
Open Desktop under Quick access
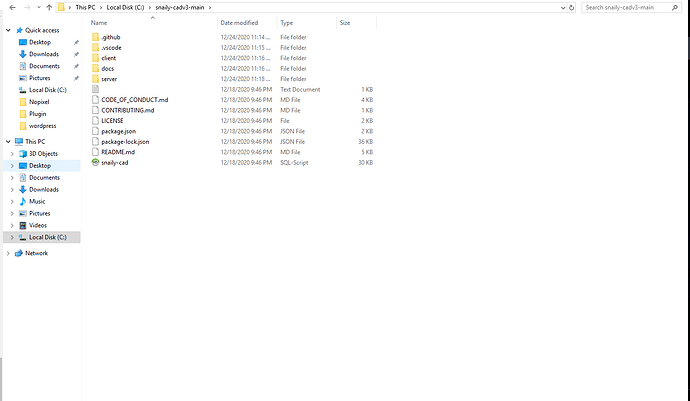click(40, 42)
